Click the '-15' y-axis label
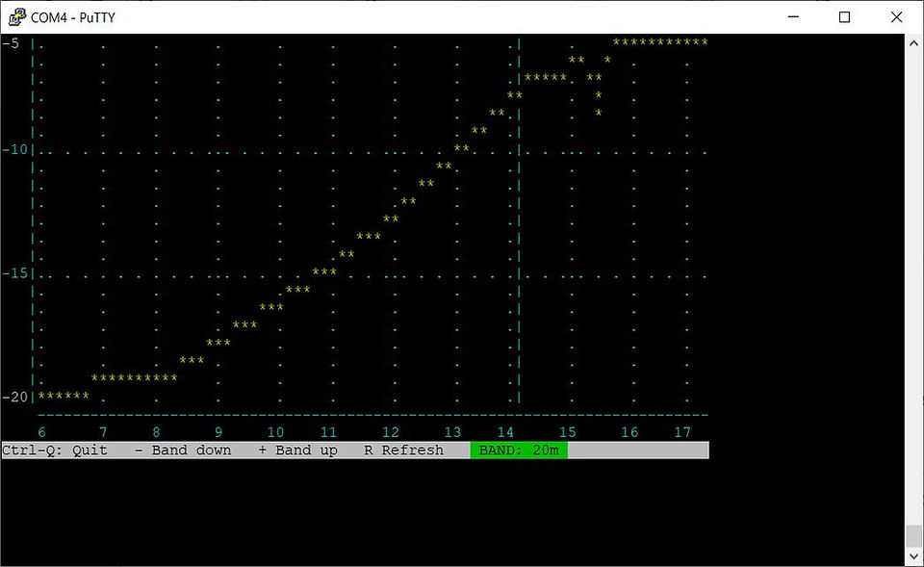The image size is (924, 567). pyautogui.click(x=14, y=272)
